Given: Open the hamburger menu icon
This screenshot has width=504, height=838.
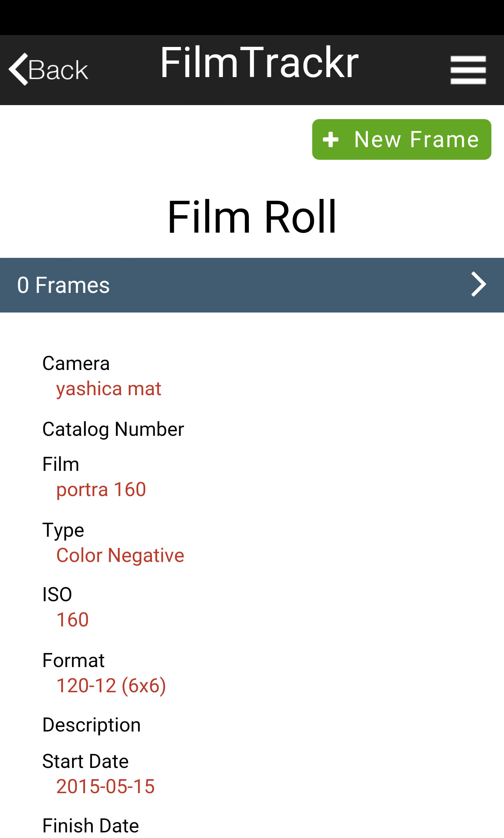Looking at the screenshot, I should (468, 70).
